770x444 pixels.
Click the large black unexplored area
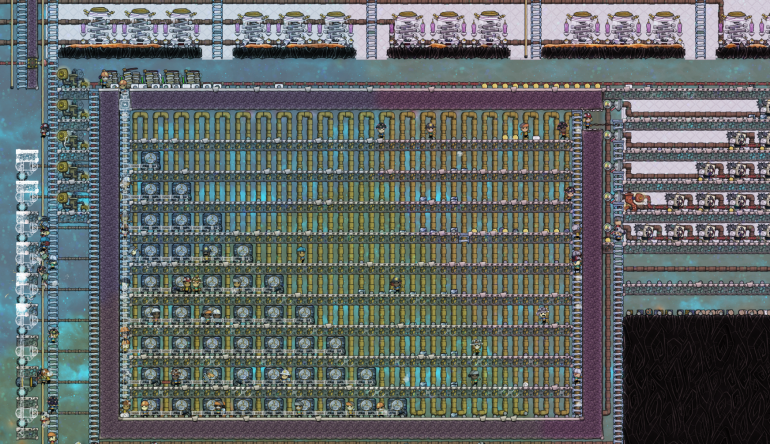(696, 379)
